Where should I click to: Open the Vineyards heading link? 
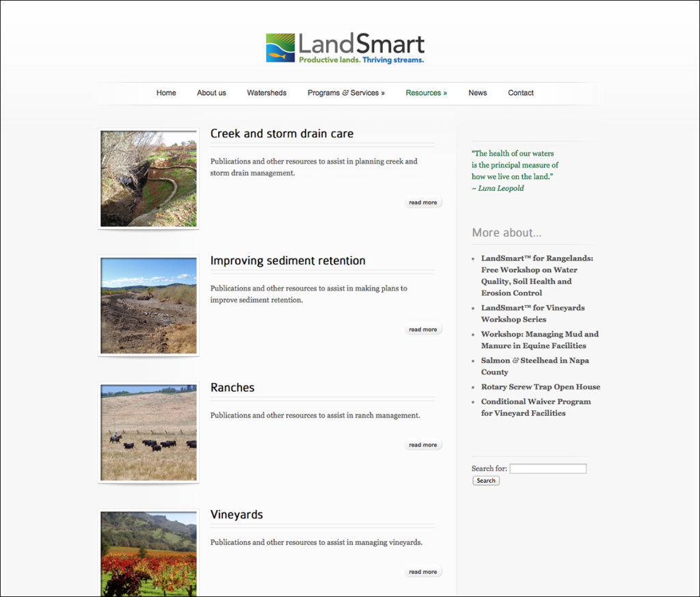pyautogui.click(x=237, y=514)
